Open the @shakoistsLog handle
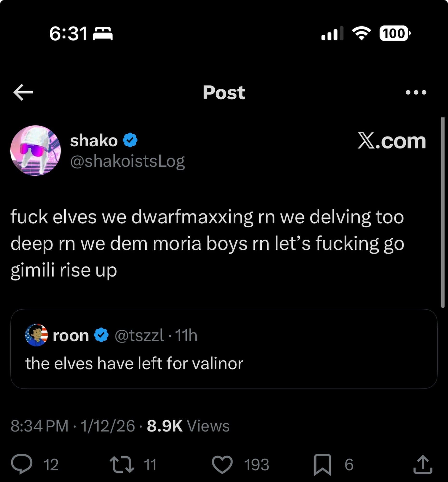The width and height of the screenshot is (448, 482). 128,161
